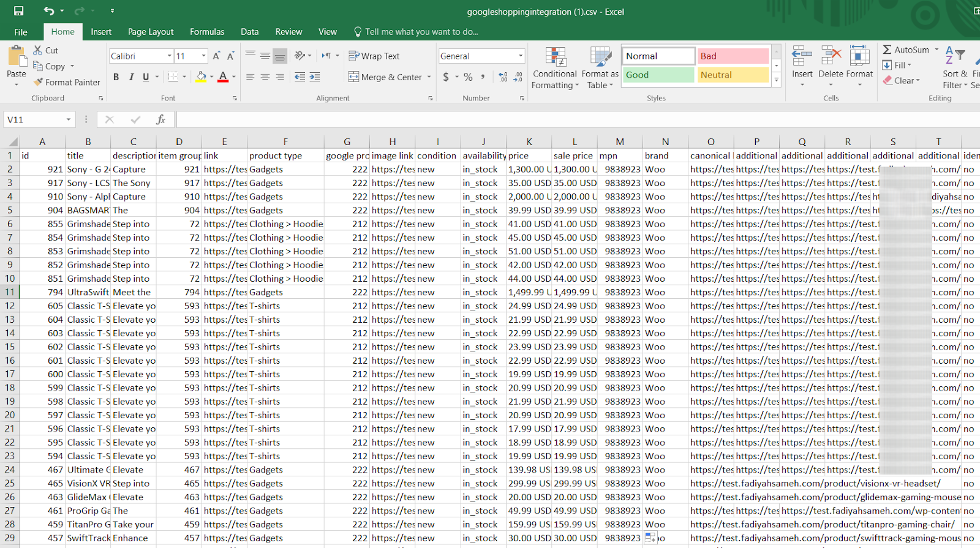Screen dimensions: 980x548
Task: Switch to the Insert tab
Action: click(101, 32)
